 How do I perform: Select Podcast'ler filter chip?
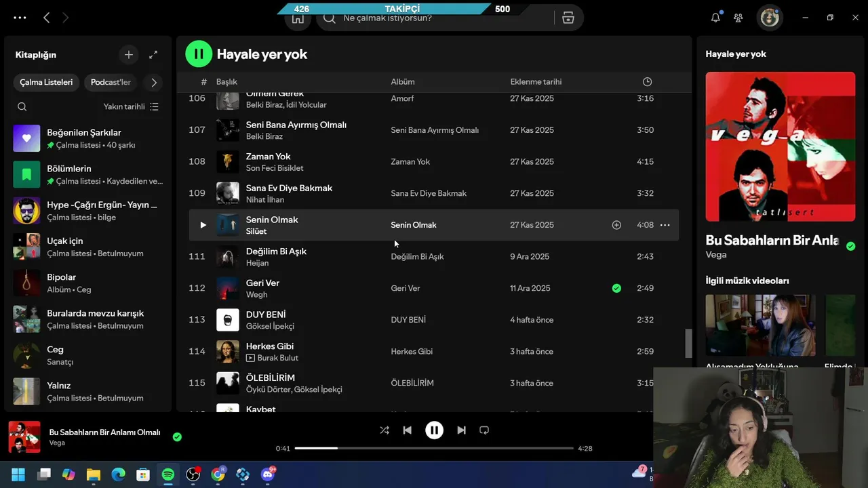point(111,82)
